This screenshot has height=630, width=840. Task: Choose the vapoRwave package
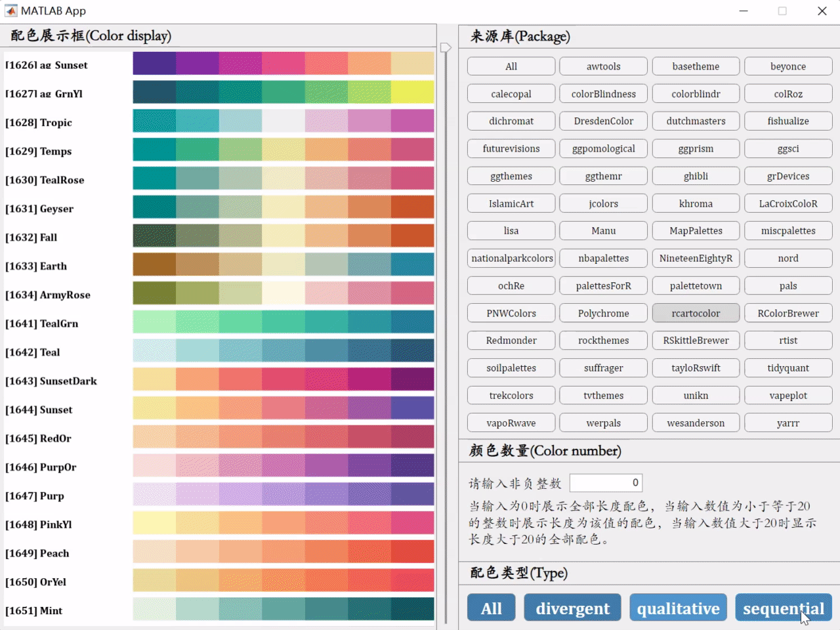coord(511,423)
